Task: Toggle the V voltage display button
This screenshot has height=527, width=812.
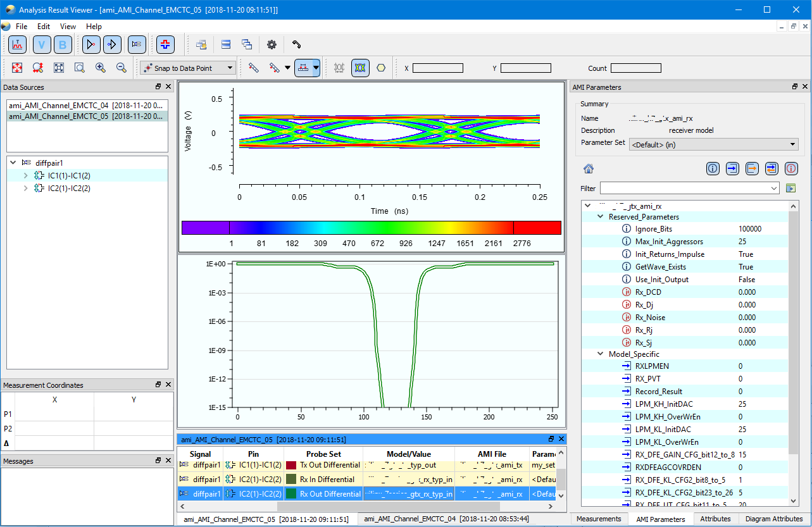Action: pyautogui.click(x=42, y=44)
